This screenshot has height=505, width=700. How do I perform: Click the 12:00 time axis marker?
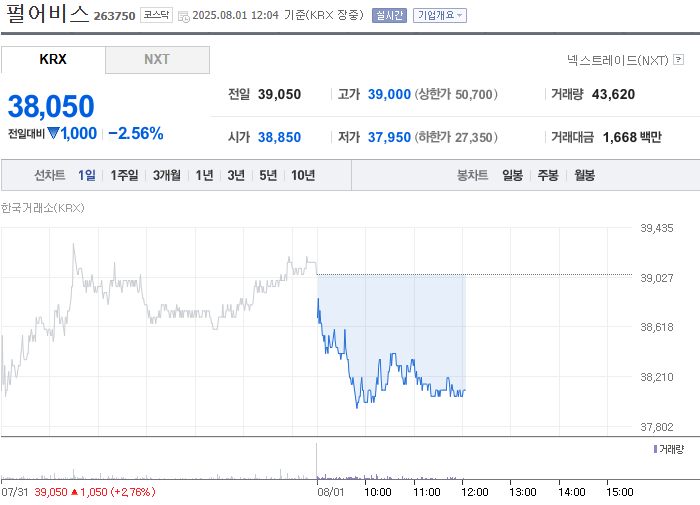click(x=475, y=492)
